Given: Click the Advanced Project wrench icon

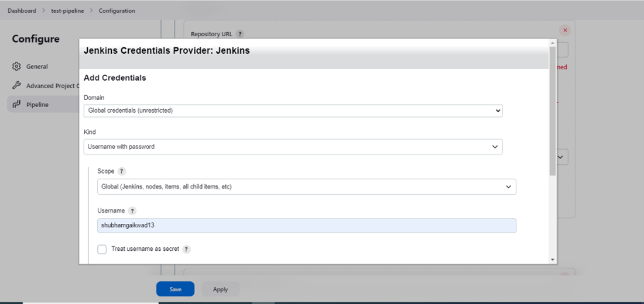Looking at the screenshot, I should 16,86.
